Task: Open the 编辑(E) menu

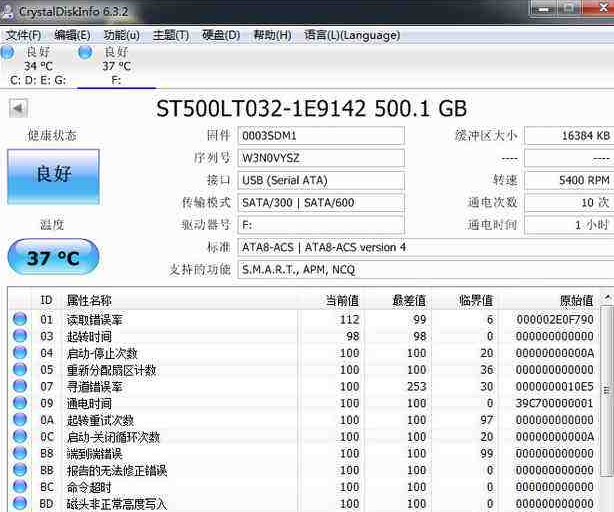Action: click(72, 35)
